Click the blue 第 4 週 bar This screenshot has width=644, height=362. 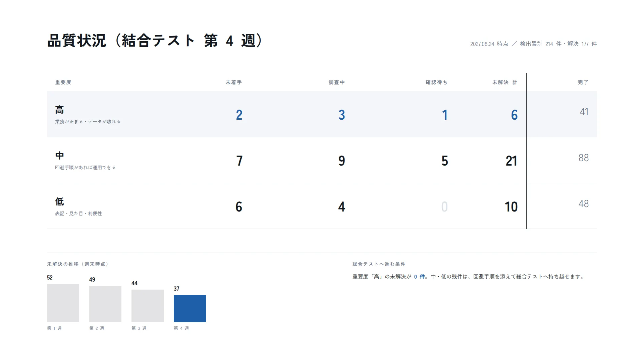190,308
